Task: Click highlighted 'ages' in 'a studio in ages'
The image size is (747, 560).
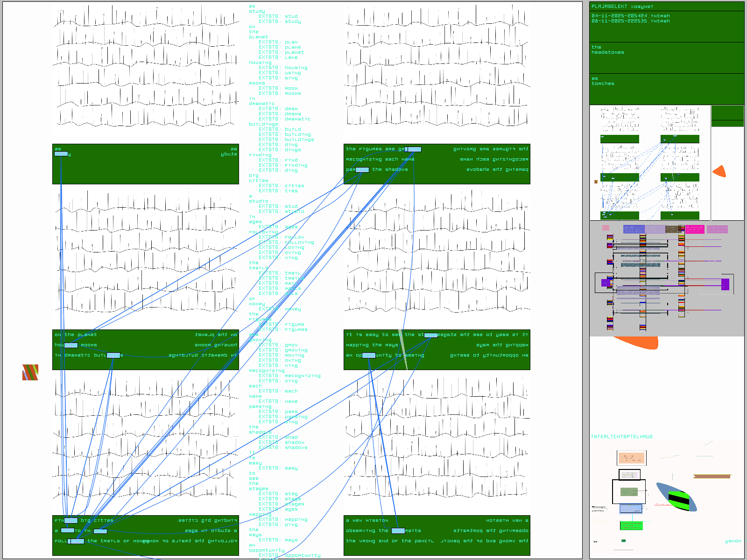Action: (100, 531)
